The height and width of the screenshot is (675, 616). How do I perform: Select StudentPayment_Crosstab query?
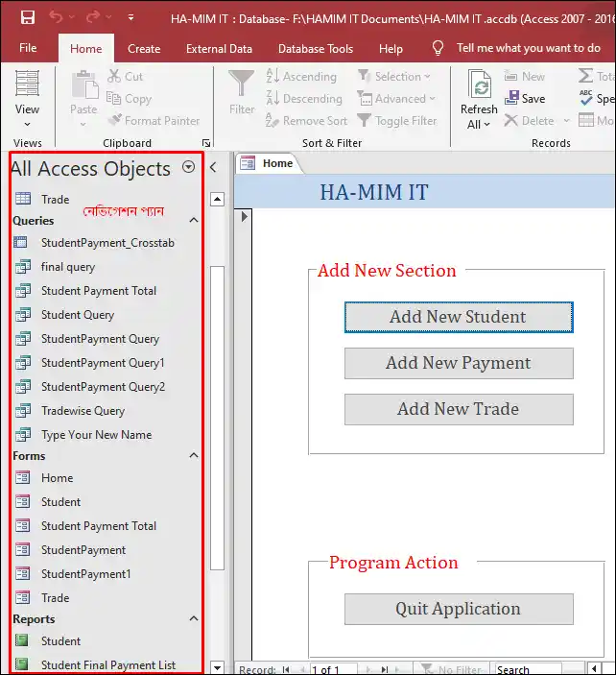point(107,243)
